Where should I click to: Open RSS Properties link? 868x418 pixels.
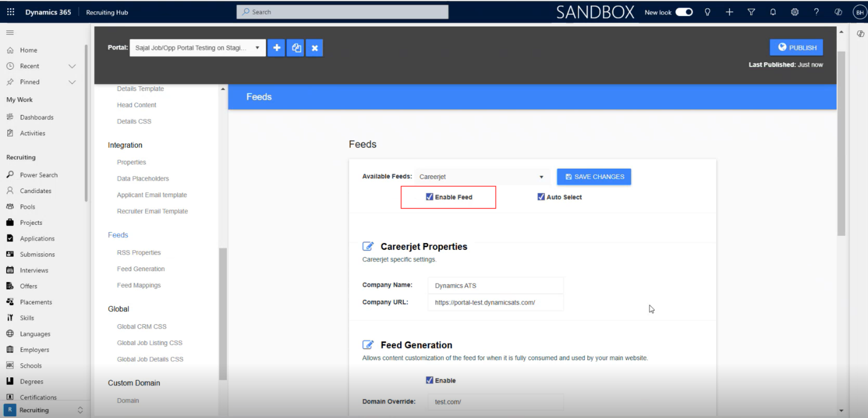pos(139,252)
